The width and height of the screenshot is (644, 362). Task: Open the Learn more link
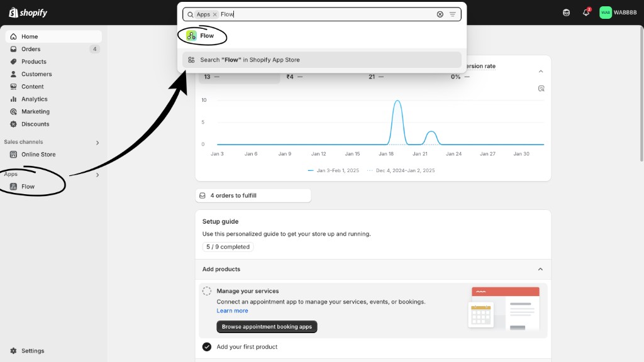click(233, 310)
